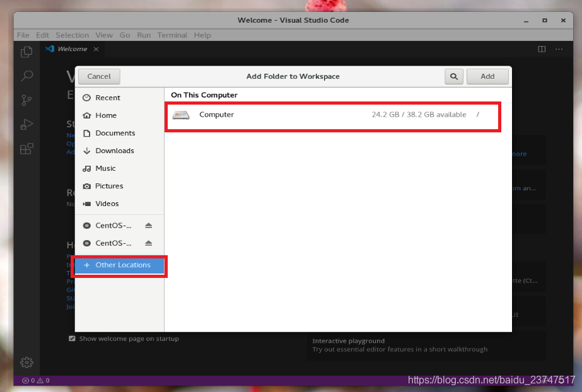The image size is (582, 392).
Task: Close the Welcome tab
Action: pos(96,49)
